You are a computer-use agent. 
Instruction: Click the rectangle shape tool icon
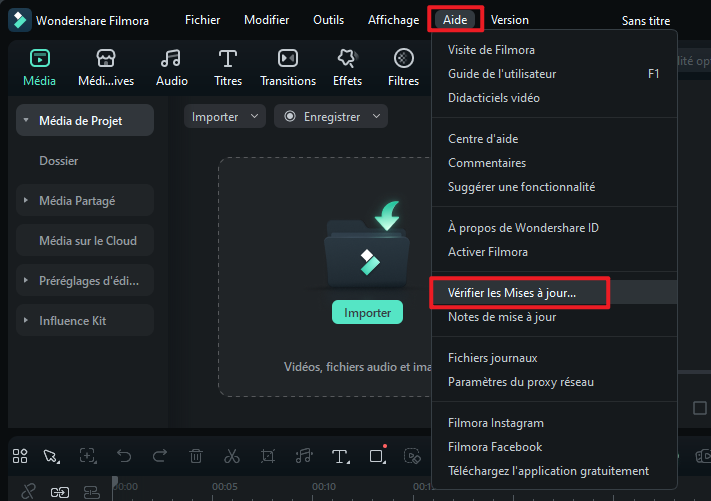377,455
